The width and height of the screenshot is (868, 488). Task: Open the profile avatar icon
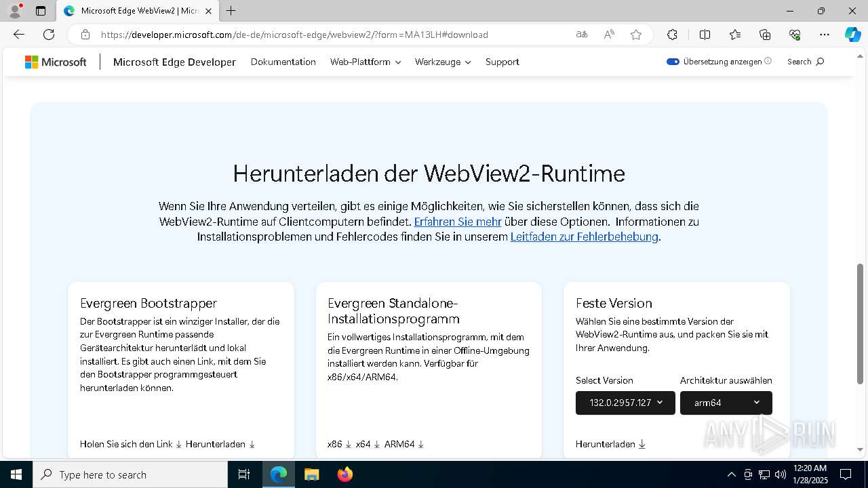(14, 11)
